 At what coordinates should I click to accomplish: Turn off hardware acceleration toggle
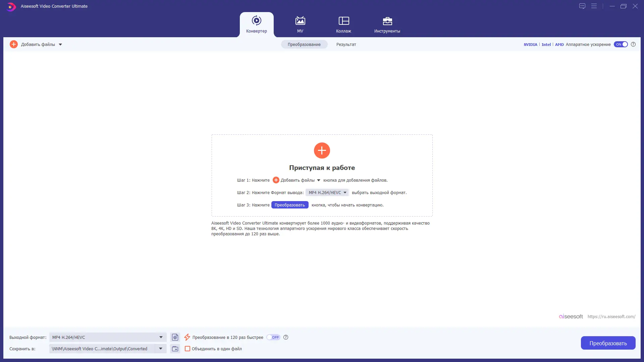(621, 44)
